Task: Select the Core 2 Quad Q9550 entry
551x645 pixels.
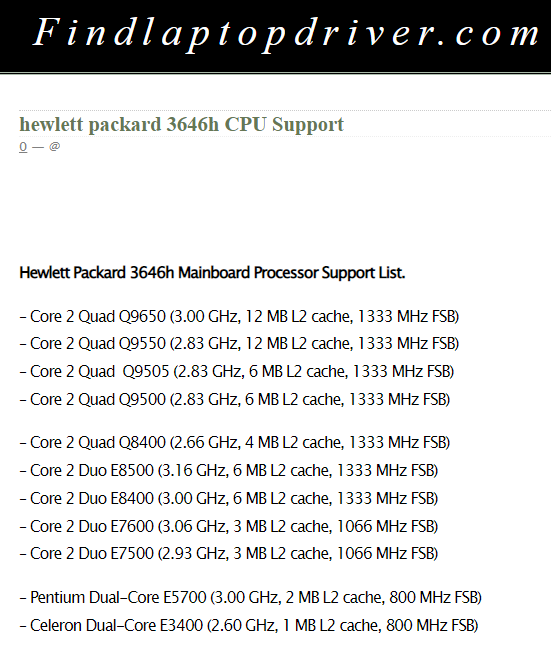Action: (239, 343)
